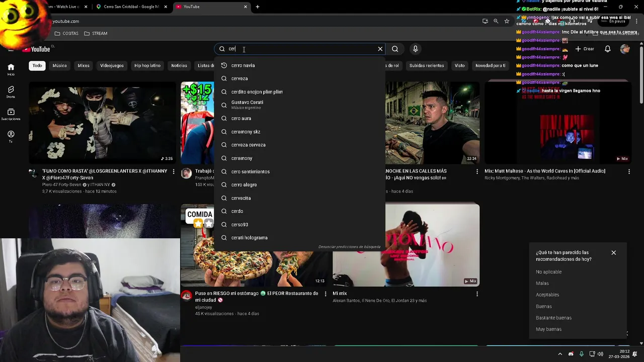Screen dimensions: 644x362
Task: Open options menu for 'Mi mix'
Action: pyautogui.click(x=477, y=294)
